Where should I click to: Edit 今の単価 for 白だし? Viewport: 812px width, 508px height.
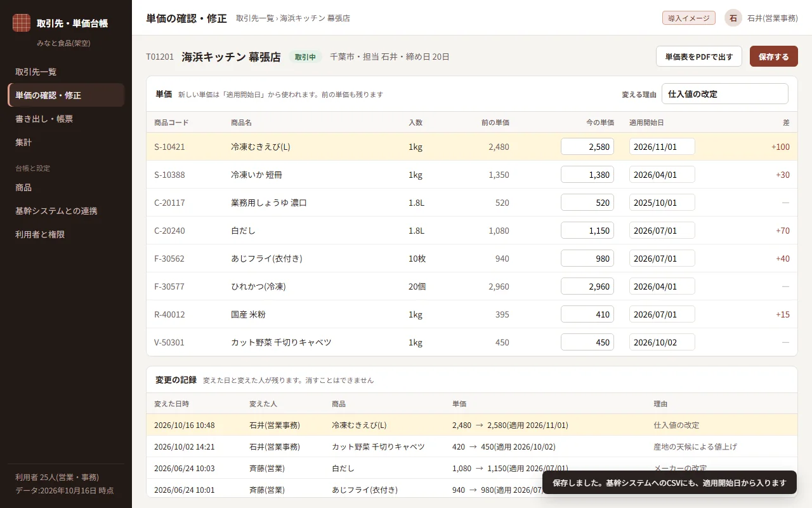click(587, 231)
